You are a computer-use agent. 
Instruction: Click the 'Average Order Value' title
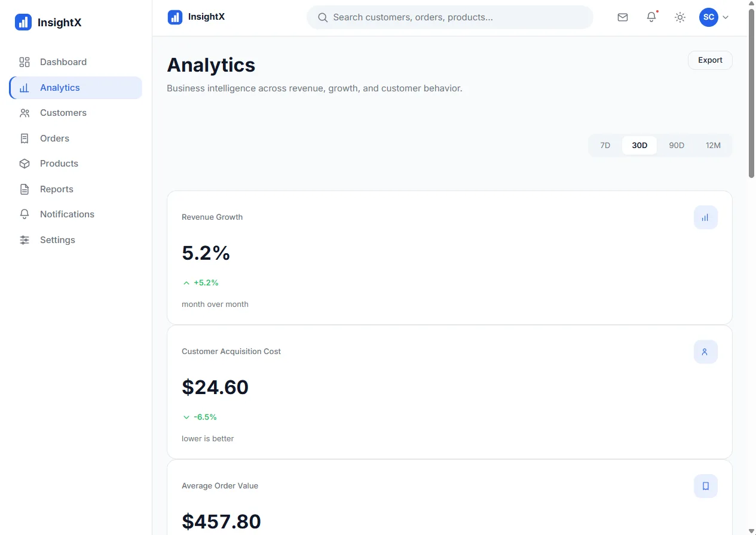(x=220, y=486)
